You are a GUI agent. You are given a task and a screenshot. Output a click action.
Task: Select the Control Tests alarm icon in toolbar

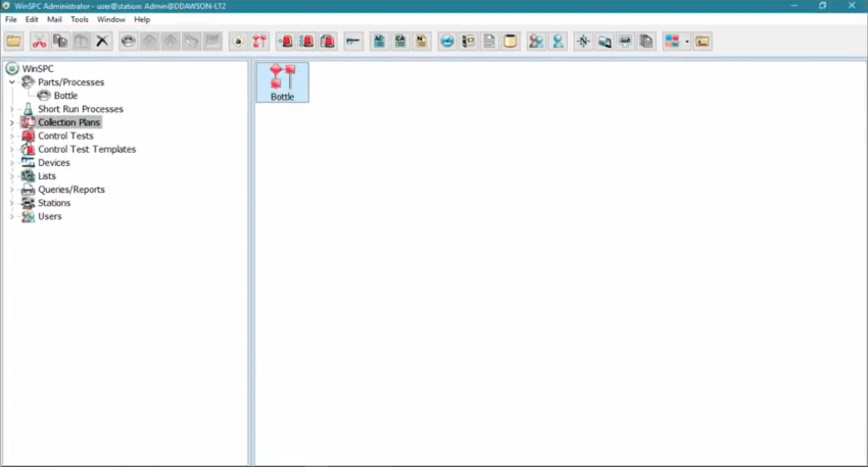click(284, 41)
